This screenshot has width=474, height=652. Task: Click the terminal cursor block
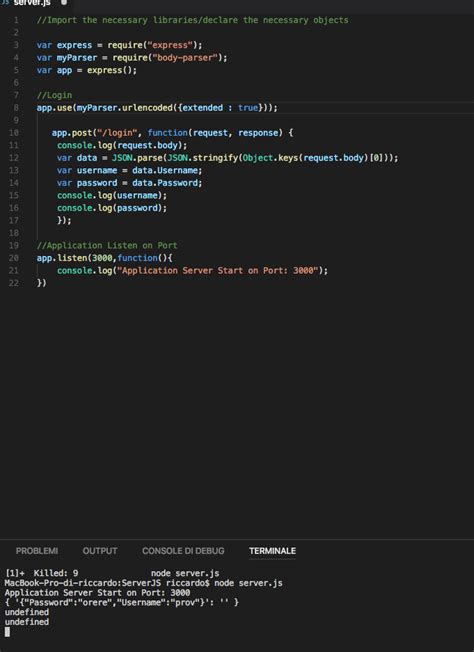point(7,632)
